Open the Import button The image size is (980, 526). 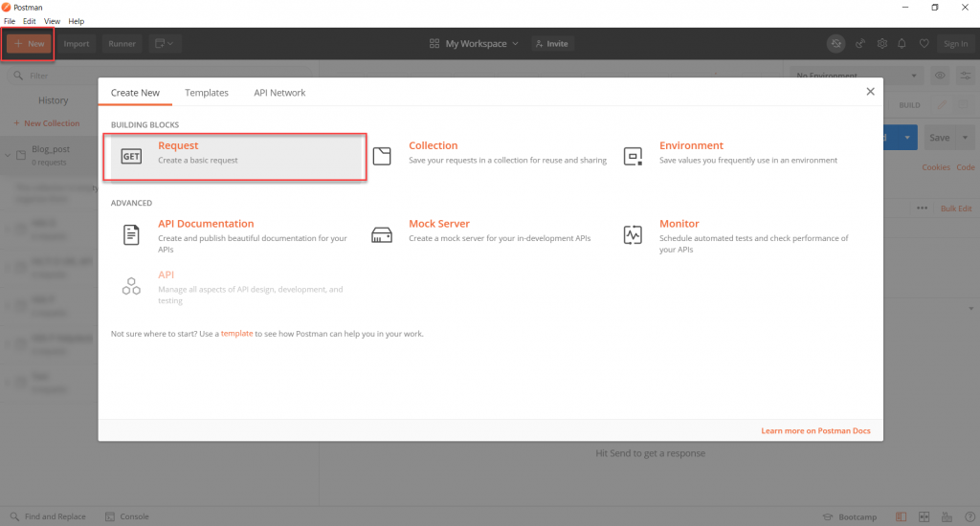pyautogui.click(x=77, y=44)
